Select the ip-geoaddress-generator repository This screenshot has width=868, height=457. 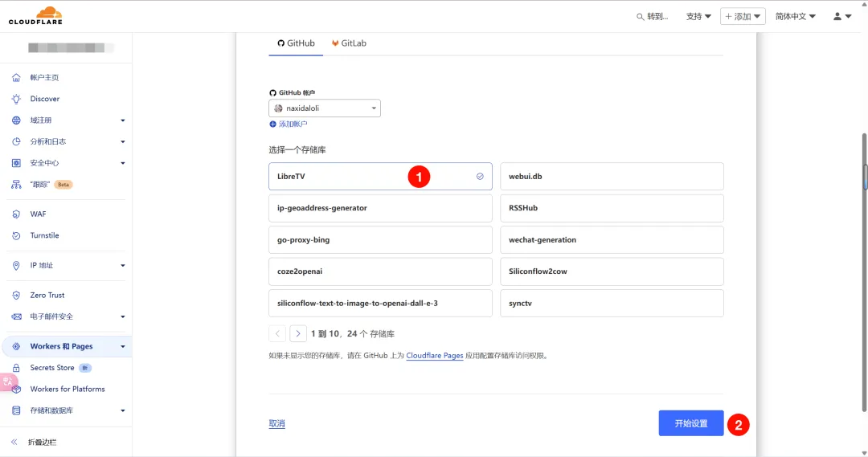click(380, 208)
